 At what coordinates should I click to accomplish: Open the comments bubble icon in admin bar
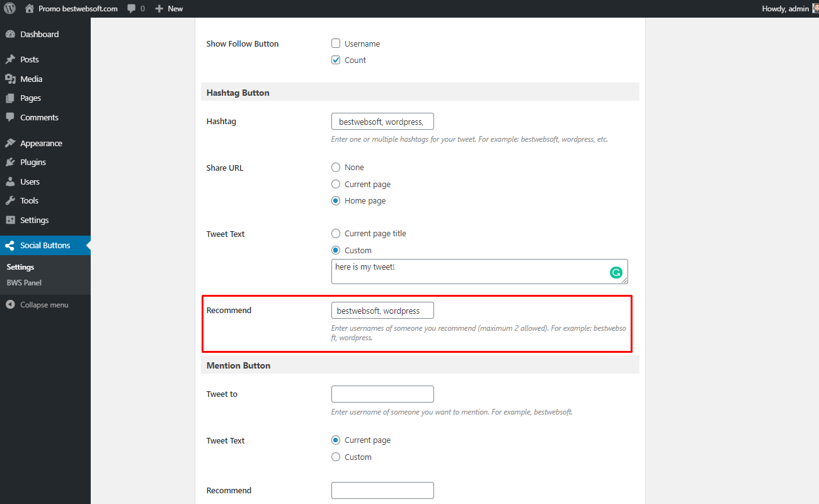[131, 9]
